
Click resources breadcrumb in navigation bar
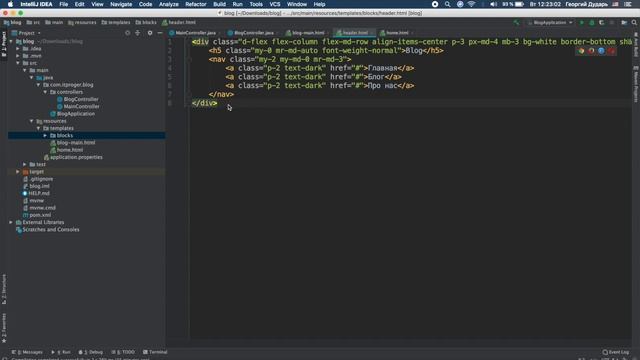[82, 22]
